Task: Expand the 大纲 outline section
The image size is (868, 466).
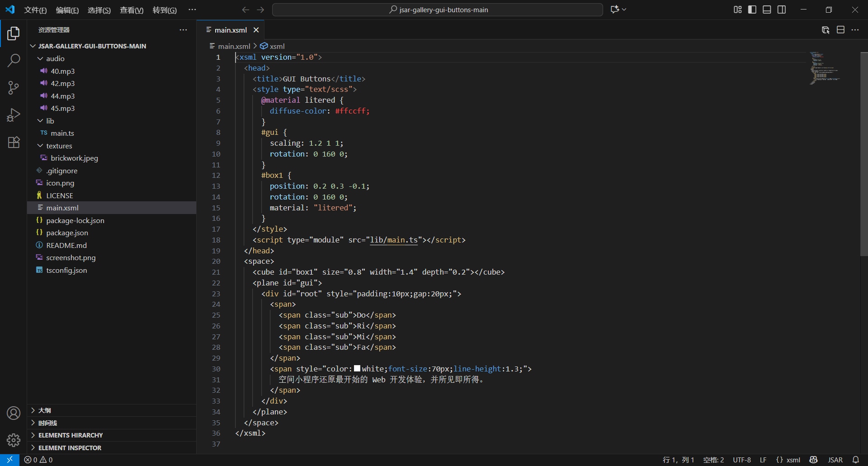Action: 112,410
